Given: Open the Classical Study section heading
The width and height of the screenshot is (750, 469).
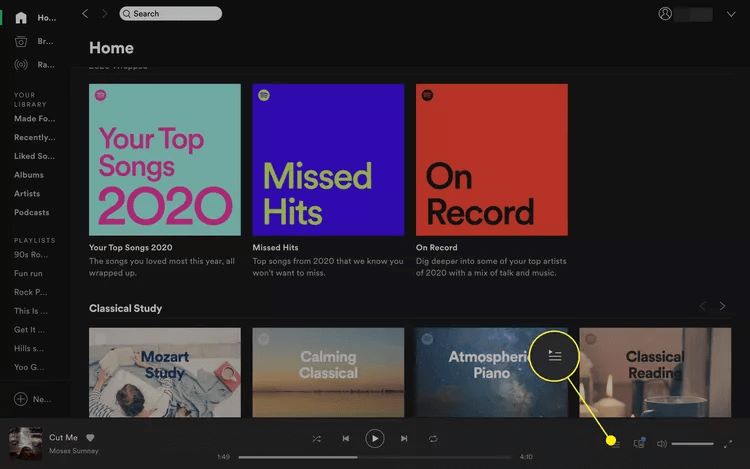Looking at the screenshot, I should point(125,308).
